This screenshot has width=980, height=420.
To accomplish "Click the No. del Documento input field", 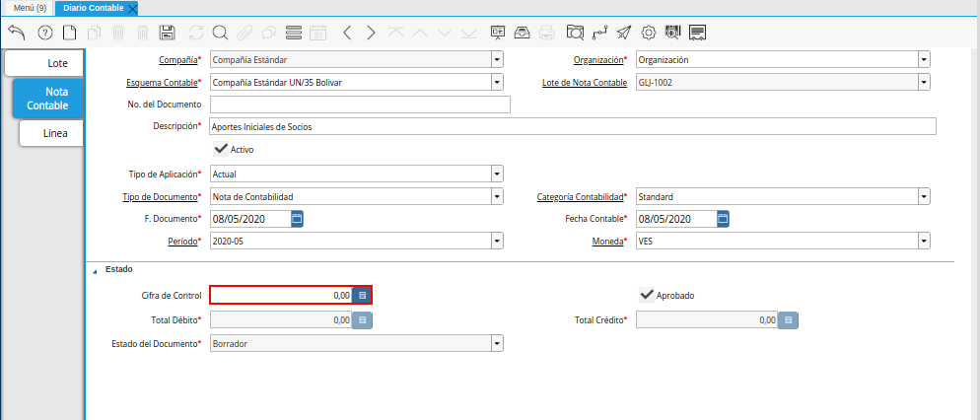I will coord(361,105).
